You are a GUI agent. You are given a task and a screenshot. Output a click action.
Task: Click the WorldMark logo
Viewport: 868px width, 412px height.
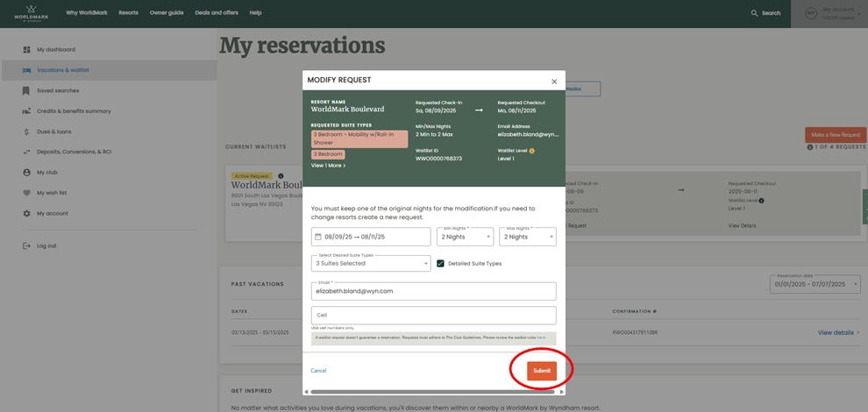(x=32, y=13)
